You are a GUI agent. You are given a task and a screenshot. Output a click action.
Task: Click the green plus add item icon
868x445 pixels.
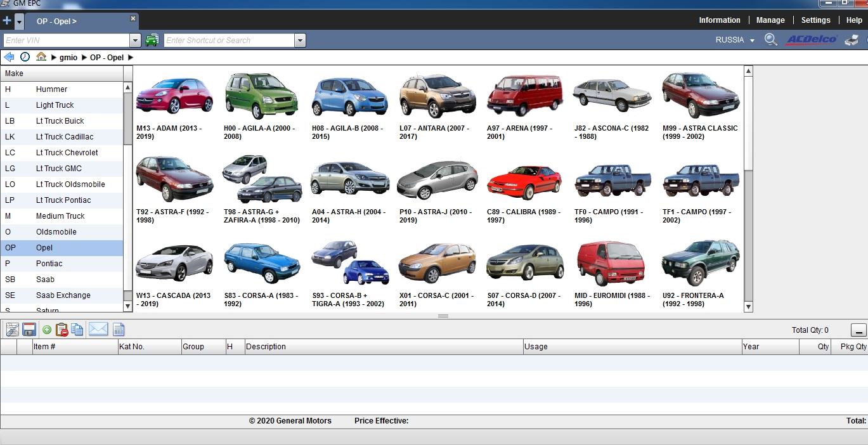point(47,330)
